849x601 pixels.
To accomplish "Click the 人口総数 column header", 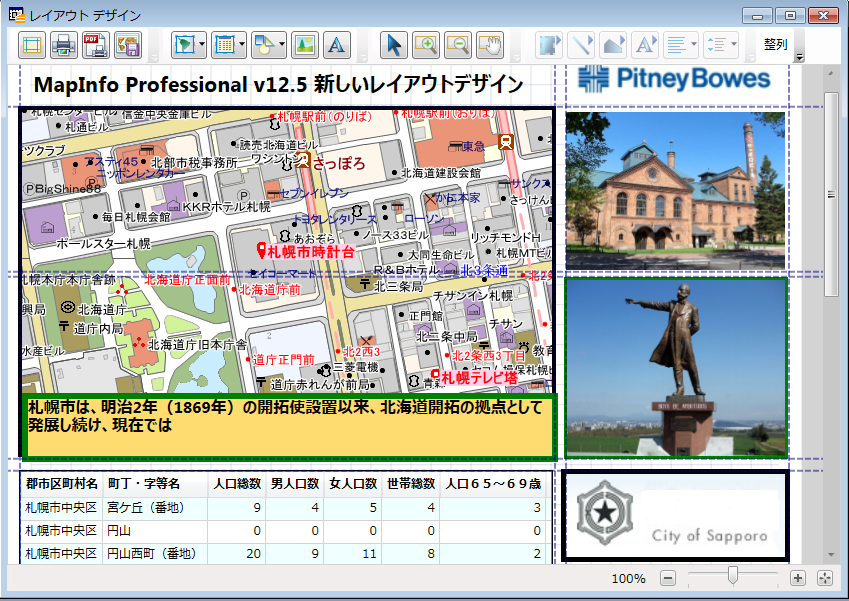I will [237, 484].
